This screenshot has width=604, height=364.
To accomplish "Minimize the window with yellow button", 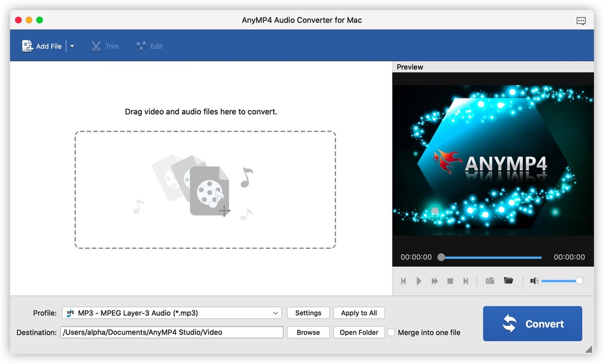I will [29, 20].
